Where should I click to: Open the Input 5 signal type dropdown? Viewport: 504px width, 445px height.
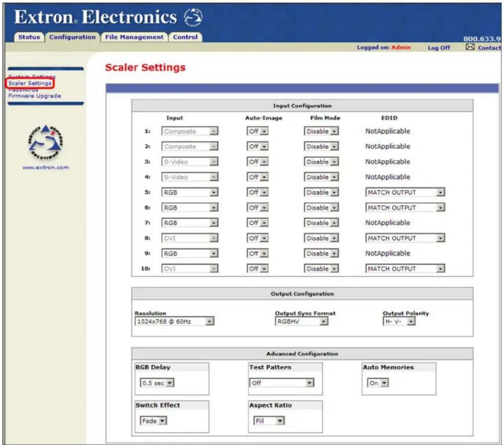click(190, 192)
